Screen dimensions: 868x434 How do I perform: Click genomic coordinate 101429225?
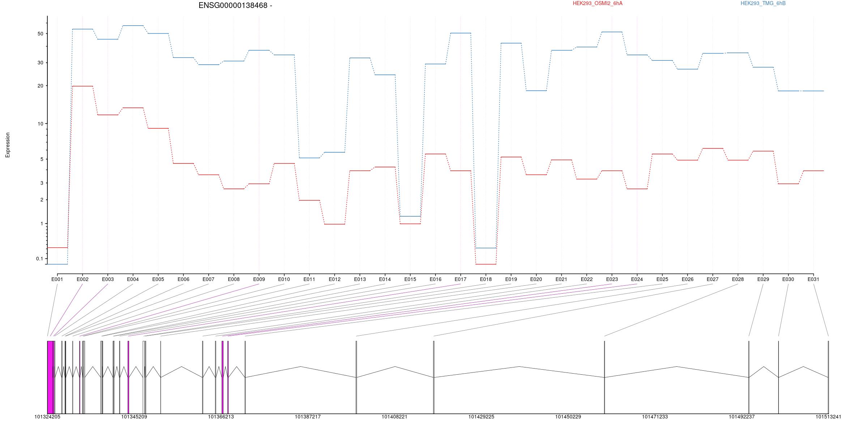pyautogui.click(x=481, y=417)
